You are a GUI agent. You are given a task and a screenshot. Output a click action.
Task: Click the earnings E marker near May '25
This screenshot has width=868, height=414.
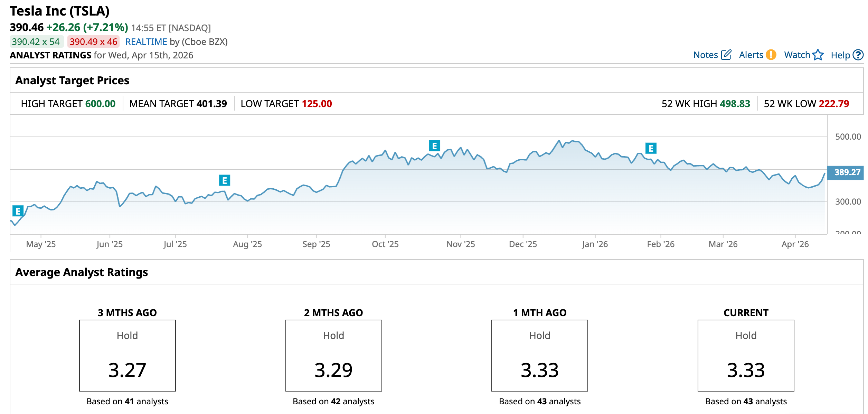18,211
